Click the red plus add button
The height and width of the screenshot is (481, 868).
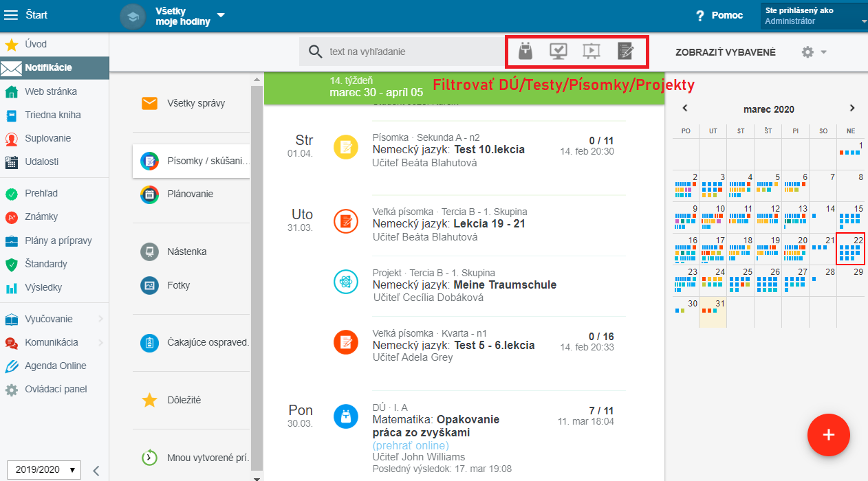coord(828,435)
